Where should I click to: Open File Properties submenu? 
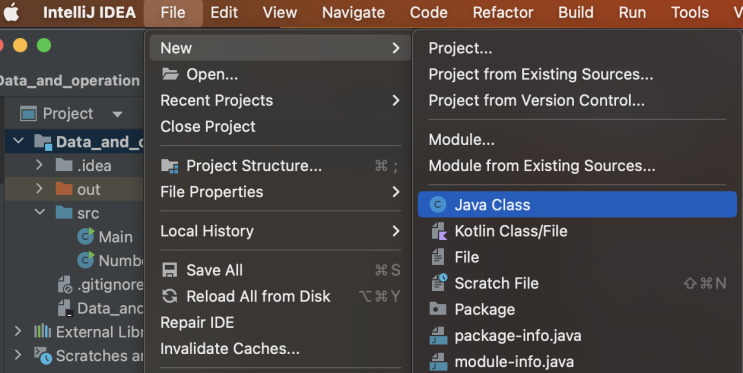click(280, 191)
